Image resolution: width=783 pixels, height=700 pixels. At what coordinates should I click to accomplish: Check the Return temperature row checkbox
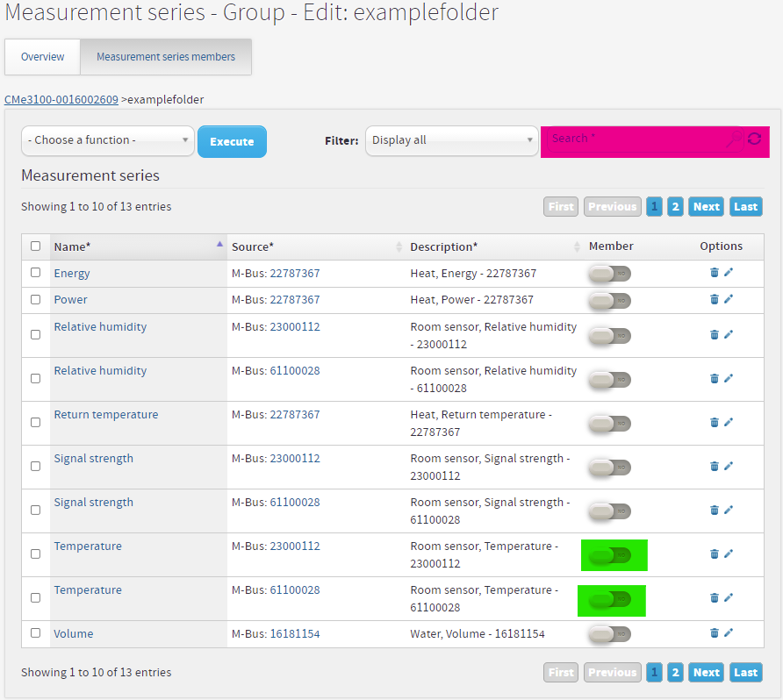pyautogui.click(x=35, y=423)
